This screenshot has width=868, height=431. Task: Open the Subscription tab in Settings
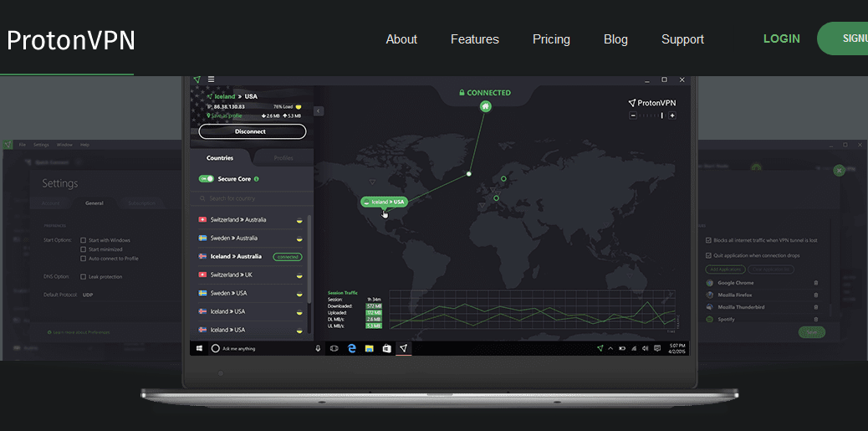click(141, 203)
